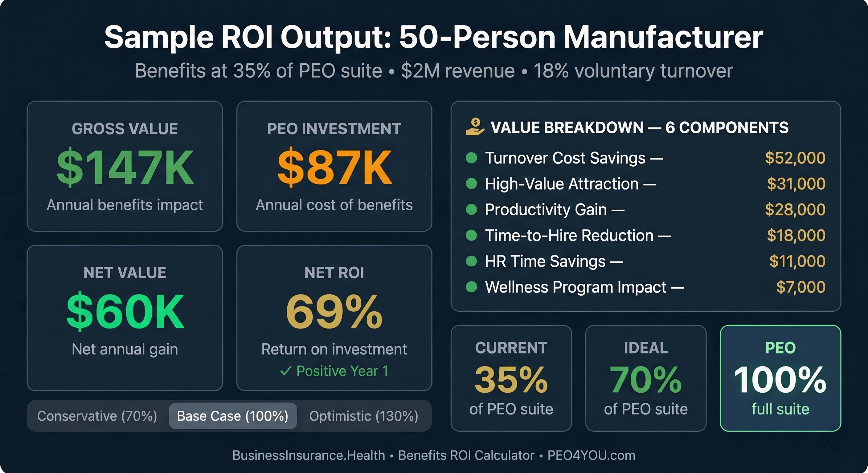
Task: Click the Gross Value $147K card
Action: 125,166
